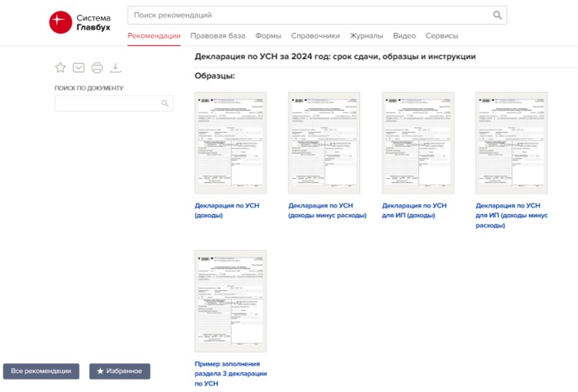
Task: Open Декларация по УСН (доходы) link
Action: pos(227,211)
